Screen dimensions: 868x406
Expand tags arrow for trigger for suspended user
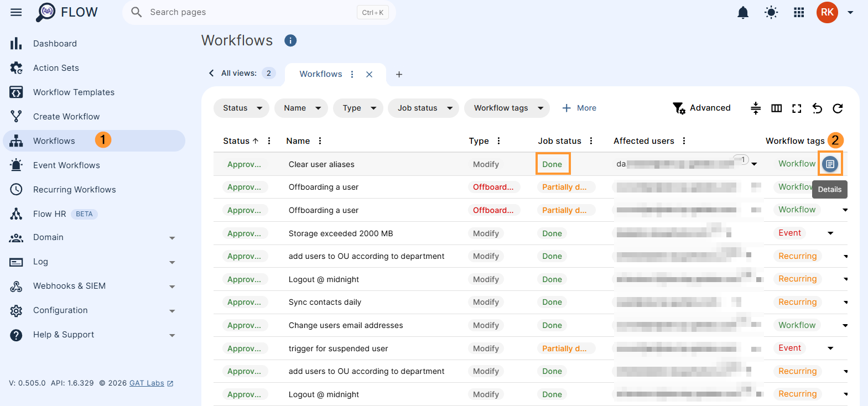(830, 348)
